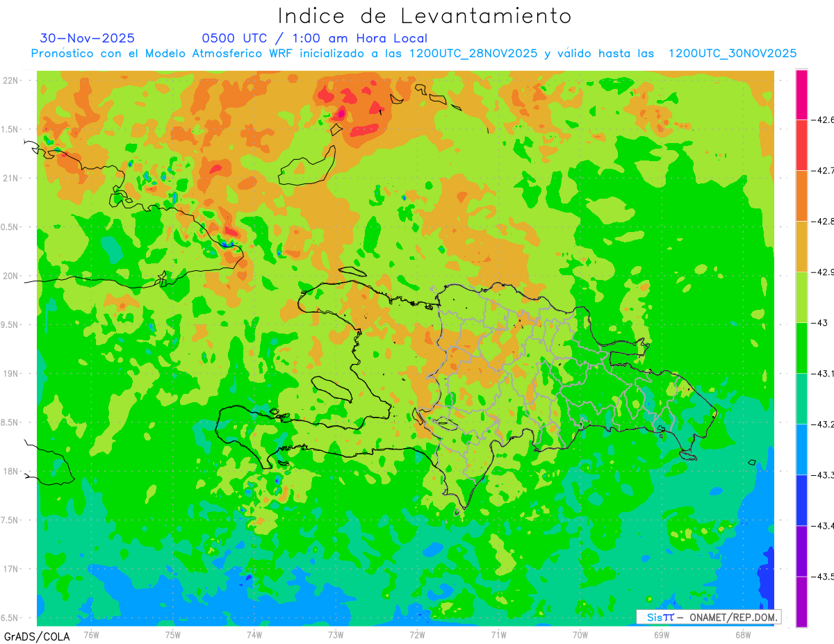The height and width of the screenshot is (644, 834).
Task: Click the "17N" latitude label
Action: click(x=11, y=569)
